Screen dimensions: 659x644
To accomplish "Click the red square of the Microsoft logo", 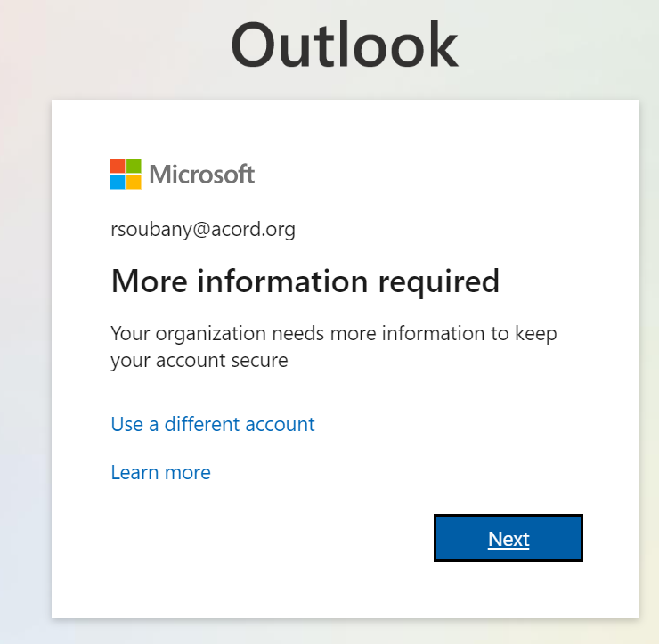I will [118, 166].
